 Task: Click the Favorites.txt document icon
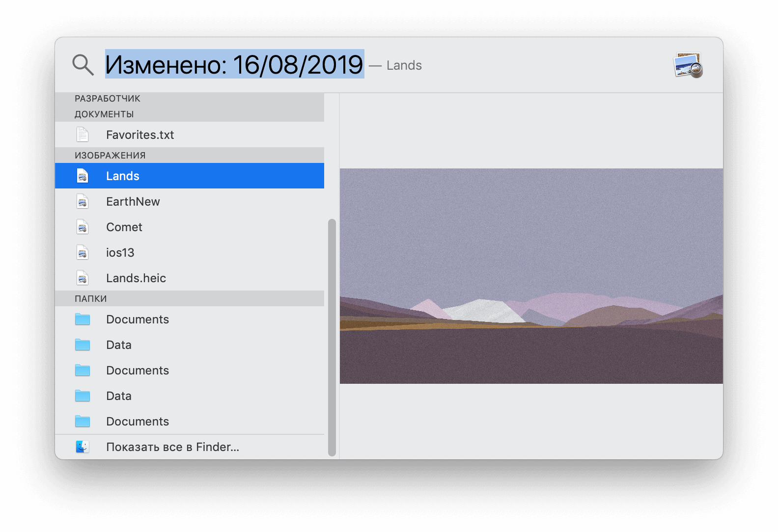(x=83, y=134)
